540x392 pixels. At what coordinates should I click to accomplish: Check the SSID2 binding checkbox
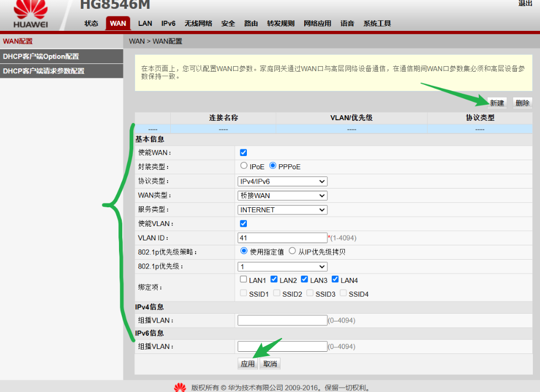(277, 293)
